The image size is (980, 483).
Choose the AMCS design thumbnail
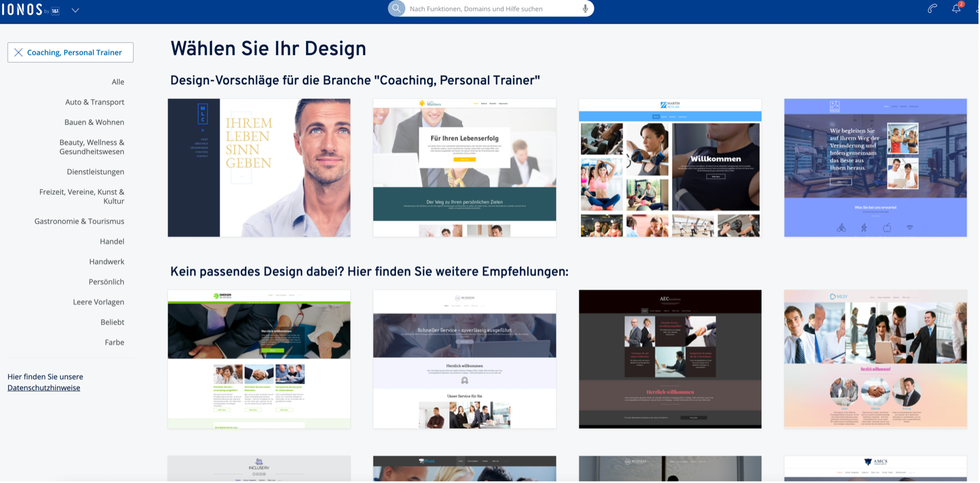[876, 468]
